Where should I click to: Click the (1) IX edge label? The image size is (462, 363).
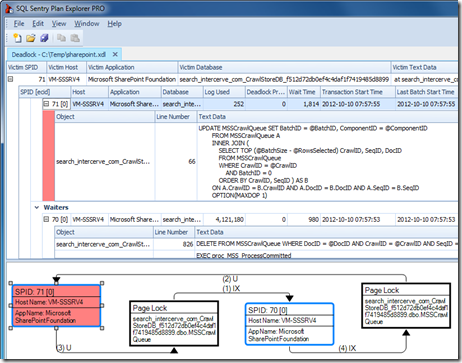pos(231,288)
